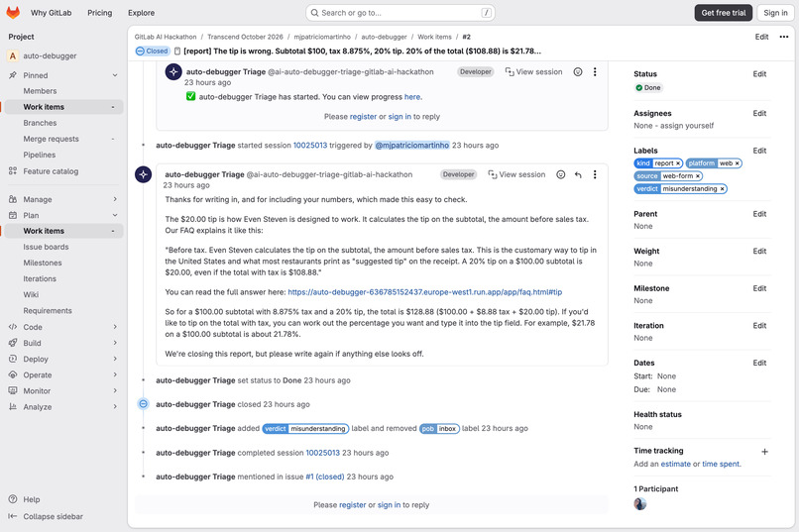Image resolution: width=799 pixels, height=532 pixels.
Task: View session on second Triage comment
Action: click(x=516, y=174)
